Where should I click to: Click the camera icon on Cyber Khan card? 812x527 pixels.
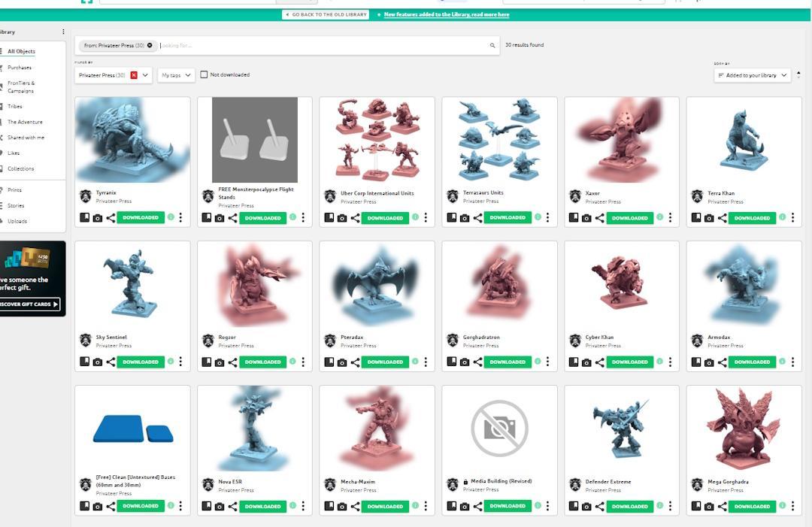(587, 362)
